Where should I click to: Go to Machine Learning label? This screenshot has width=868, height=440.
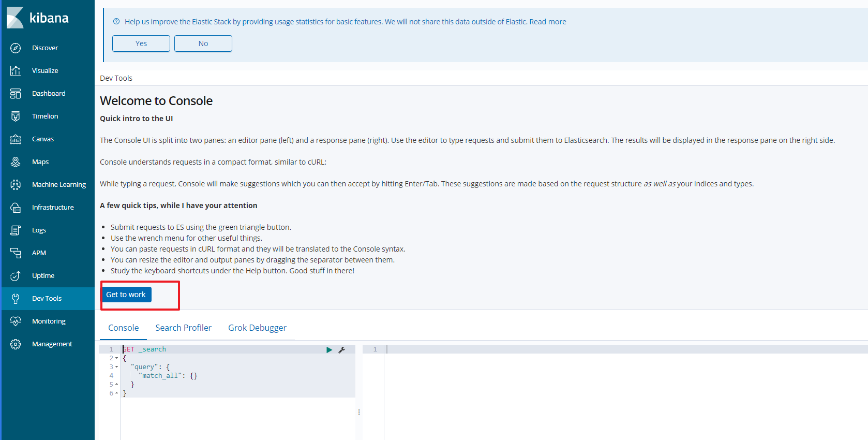[x=59, y=185]
